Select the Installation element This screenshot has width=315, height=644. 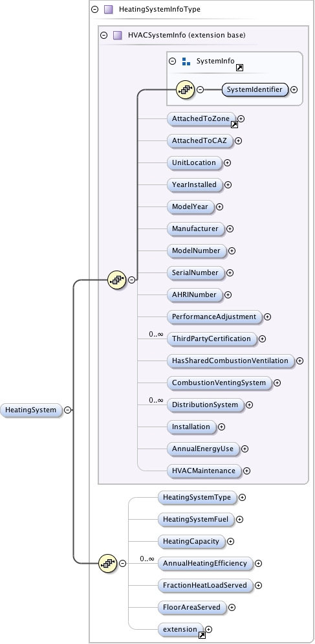pos(191,427)
